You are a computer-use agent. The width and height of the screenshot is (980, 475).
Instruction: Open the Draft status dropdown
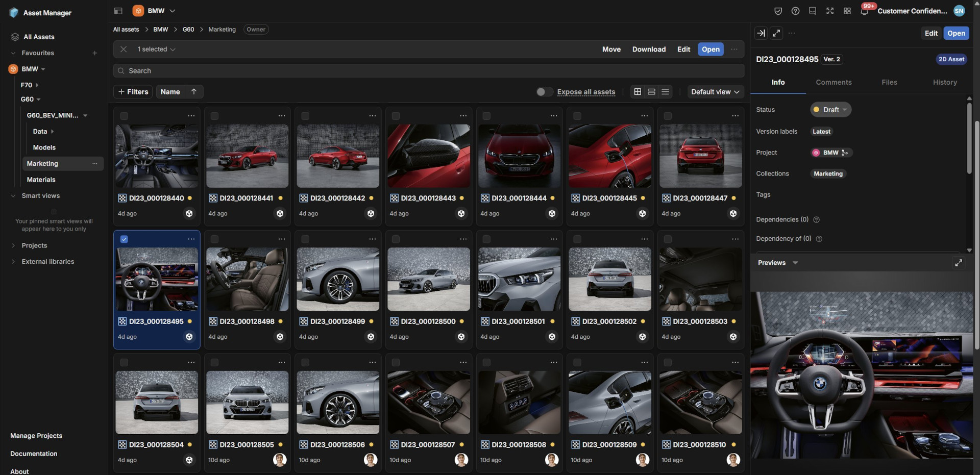pyautogui.click(x=830, y=110)
